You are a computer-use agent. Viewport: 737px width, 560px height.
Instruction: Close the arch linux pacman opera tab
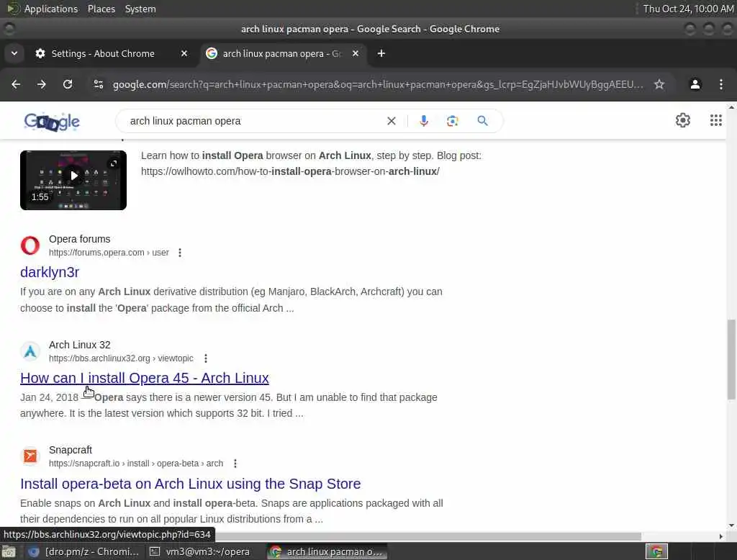pos(356,53)
